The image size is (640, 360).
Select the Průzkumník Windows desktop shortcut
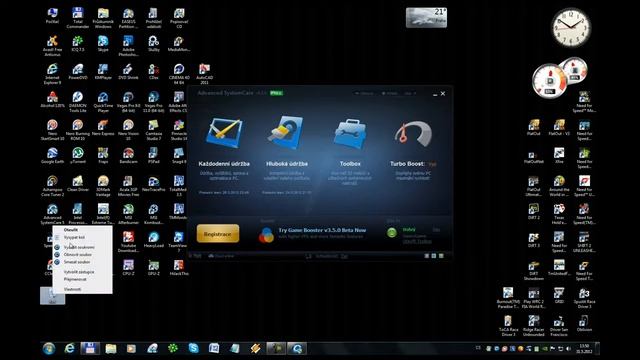tap(103, 18)
